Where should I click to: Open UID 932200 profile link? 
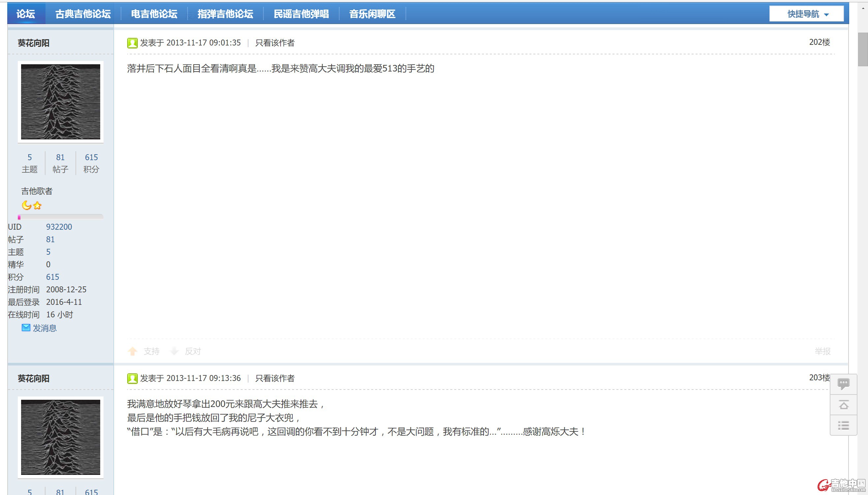59,227
